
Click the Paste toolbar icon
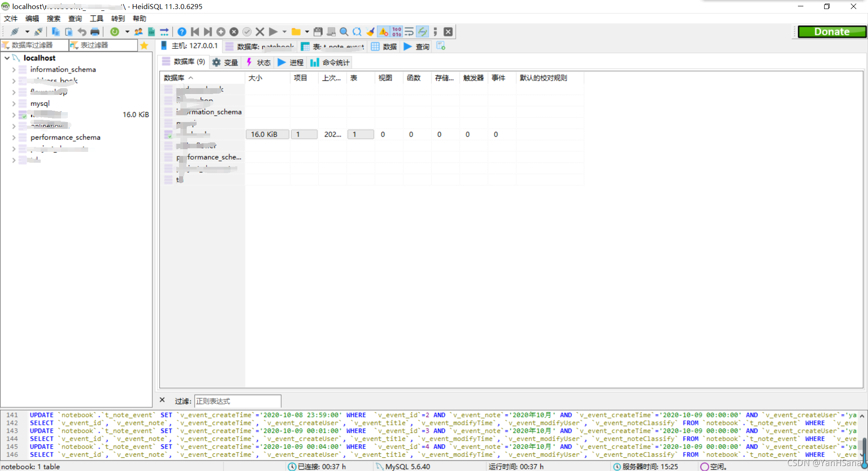pyautogui.click(x=69, y=32)
